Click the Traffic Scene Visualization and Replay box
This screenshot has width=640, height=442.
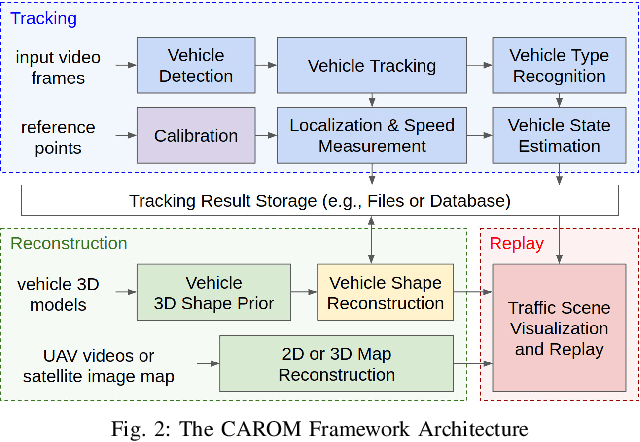click(557, 328)
